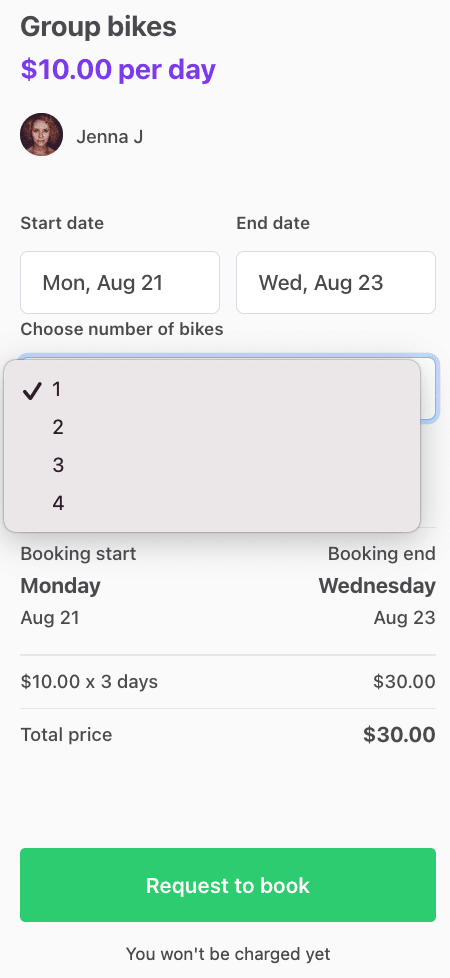Click the checkmark next to option 1

31,390
